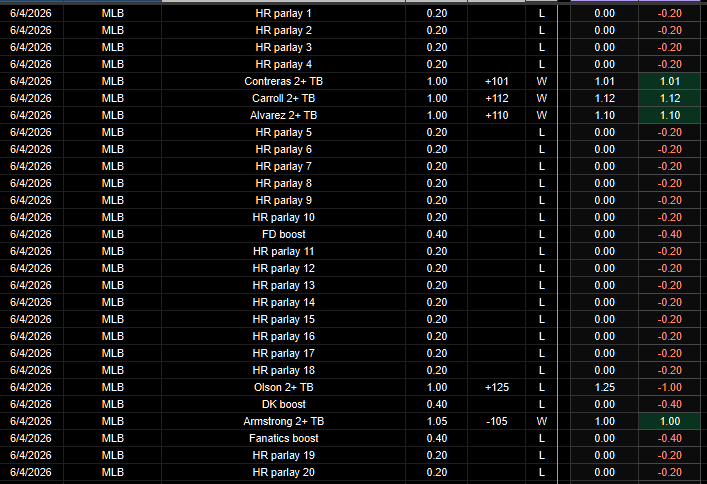Select the green 1.01 profit cell
707x484 pixels.
pos(670,81)
